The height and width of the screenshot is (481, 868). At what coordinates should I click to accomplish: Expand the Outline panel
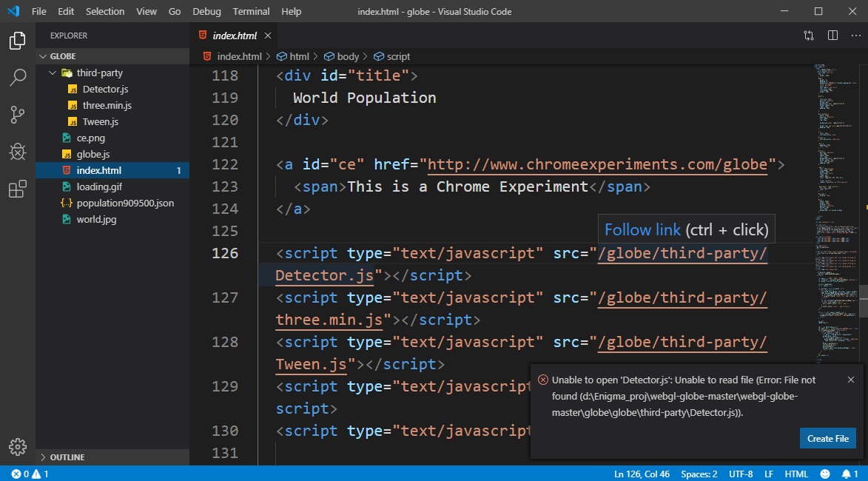click(67, 457)
